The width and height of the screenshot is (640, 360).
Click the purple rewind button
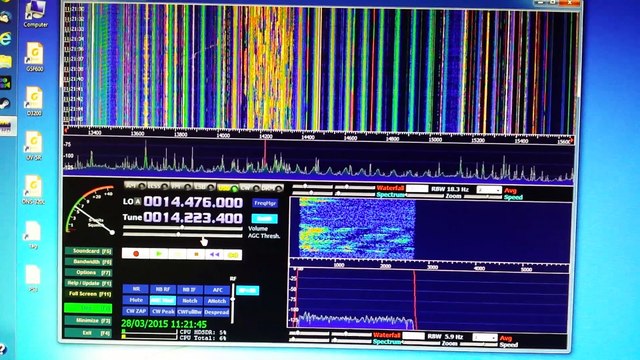[x=215, y=254]
